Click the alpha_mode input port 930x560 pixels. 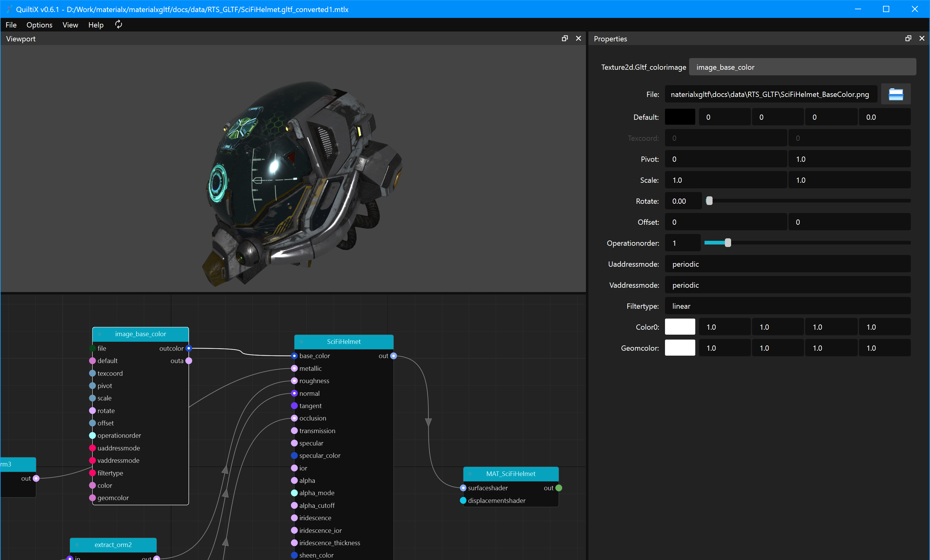coord(294,493)
